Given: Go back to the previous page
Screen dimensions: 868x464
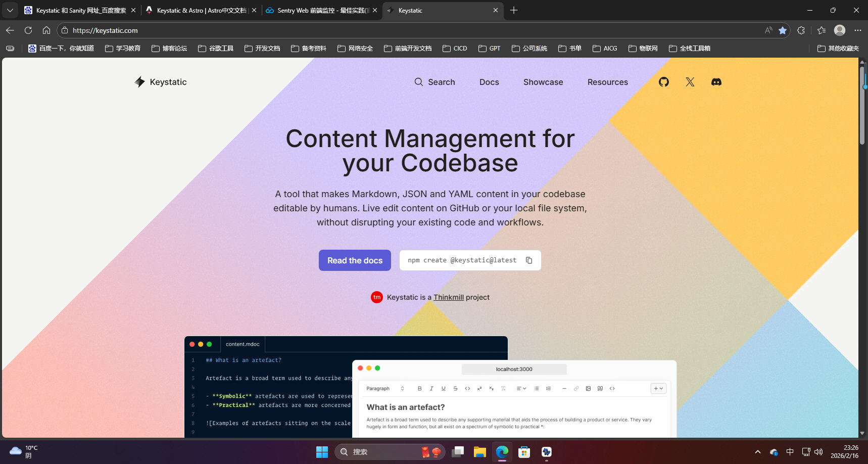Looking at the screenshot, I should pyautogui.click(x=10, y=30).
